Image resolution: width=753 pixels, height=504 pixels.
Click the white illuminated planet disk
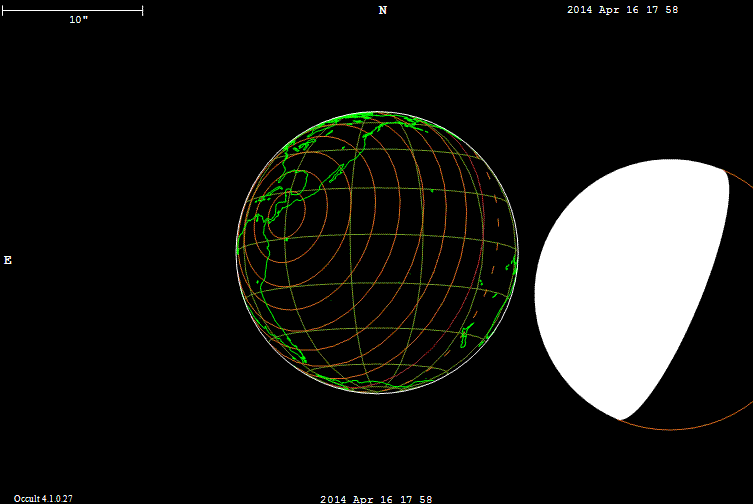632,289
